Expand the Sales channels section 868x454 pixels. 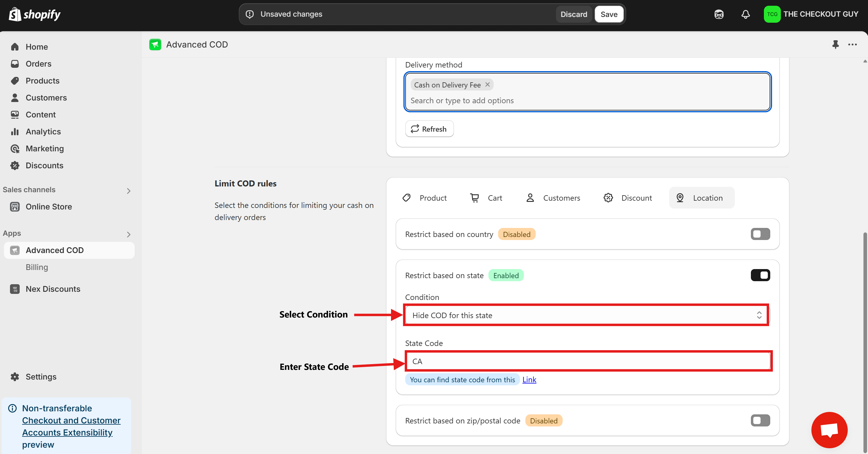pyautogui.click(x=128, y=191)
